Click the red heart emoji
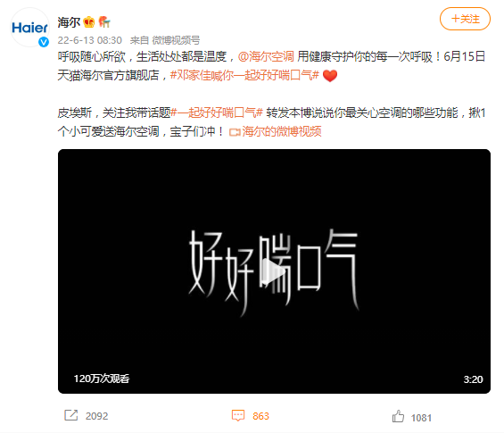Image resolution: width=504 pixels, height=433 pixels. click(330, 76)
